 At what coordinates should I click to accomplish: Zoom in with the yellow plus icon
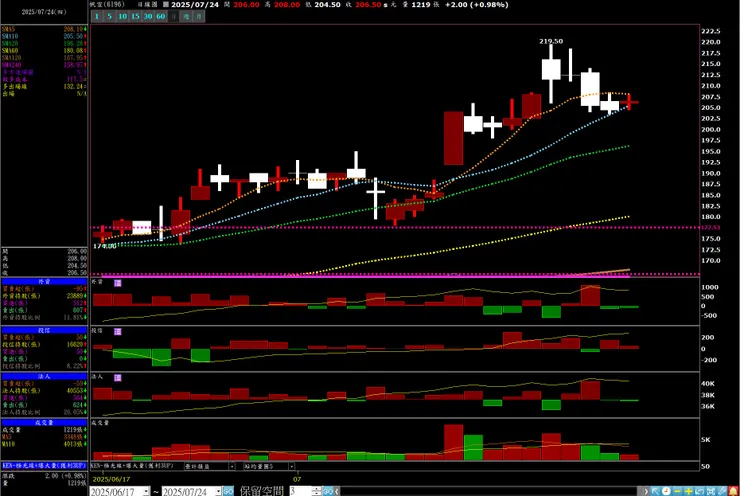[689, 491]
